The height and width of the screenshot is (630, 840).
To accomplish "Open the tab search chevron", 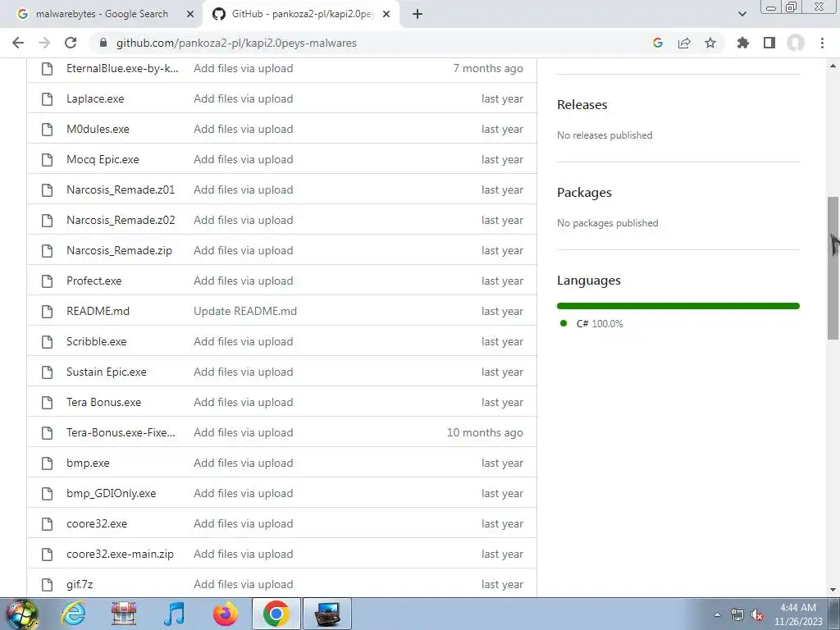I will pos(742,14).
